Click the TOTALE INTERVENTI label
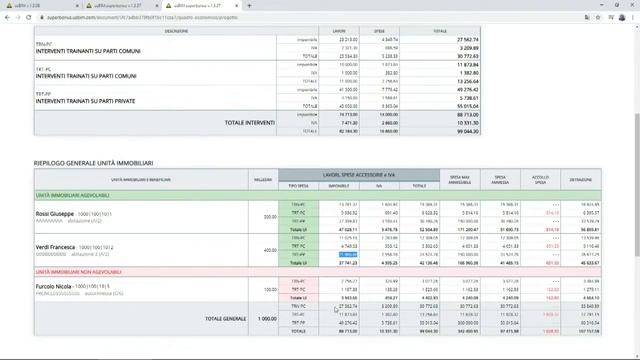 [249, 123]
